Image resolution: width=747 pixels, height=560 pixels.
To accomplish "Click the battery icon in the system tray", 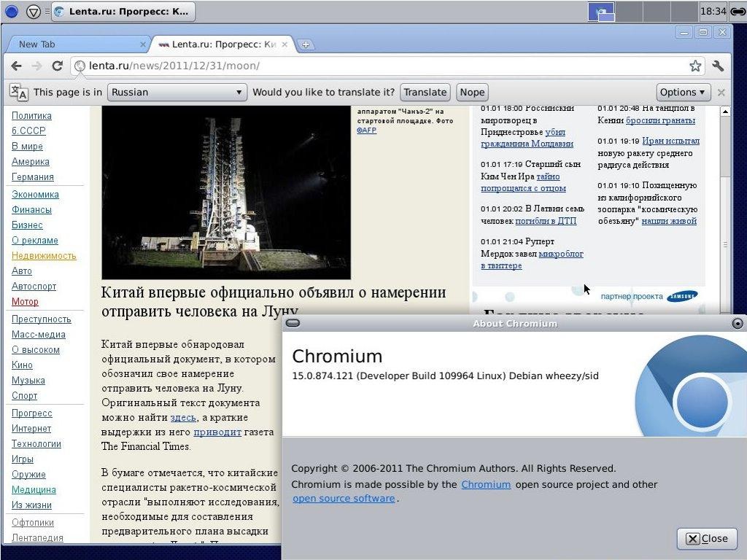I will pyautogui.click(x=738, y=12).
